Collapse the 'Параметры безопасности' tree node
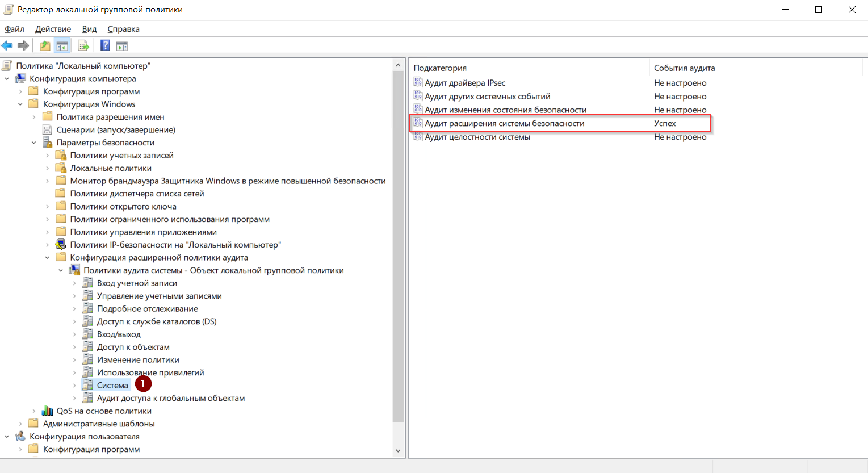The height and width of the screenshot is (473, 868). click(x=34, y=143)
